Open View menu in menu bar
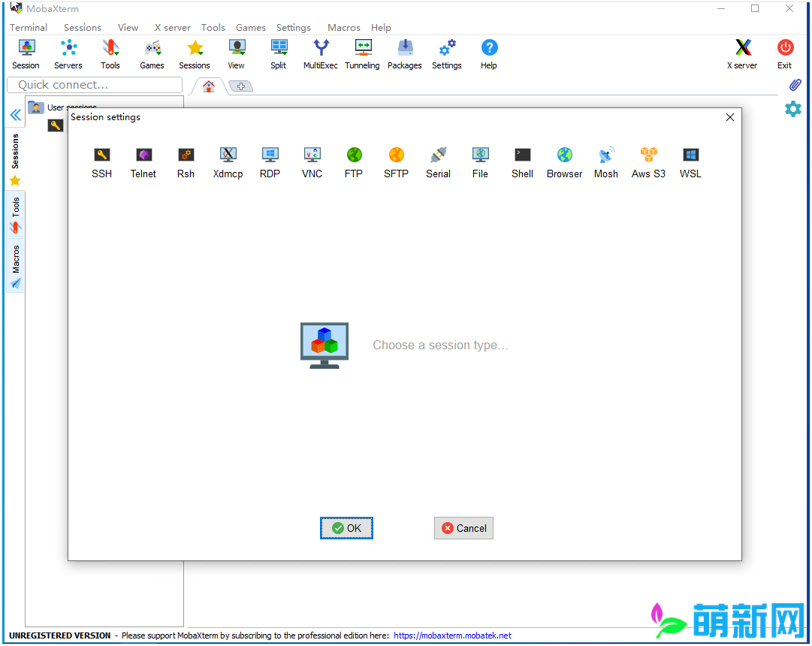The height and width of the screenshot is (646, 812). [128, 28]
